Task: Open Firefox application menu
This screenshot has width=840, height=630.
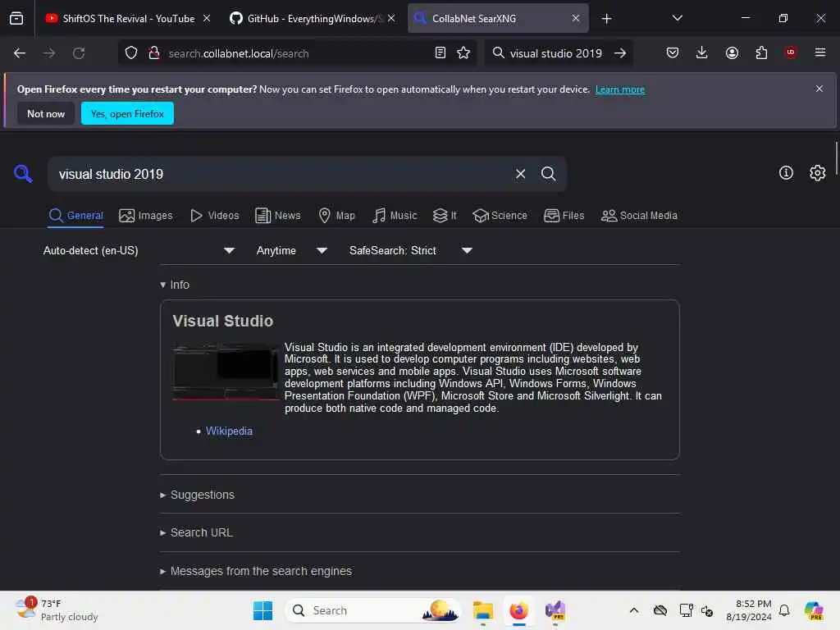Action: tap(820, 52)
